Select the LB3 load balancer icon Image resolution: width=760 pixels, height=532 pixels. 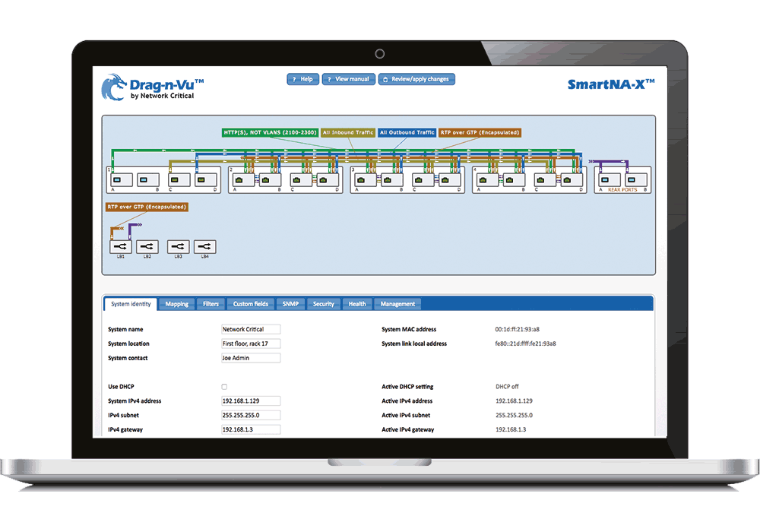tap(179, 246)
